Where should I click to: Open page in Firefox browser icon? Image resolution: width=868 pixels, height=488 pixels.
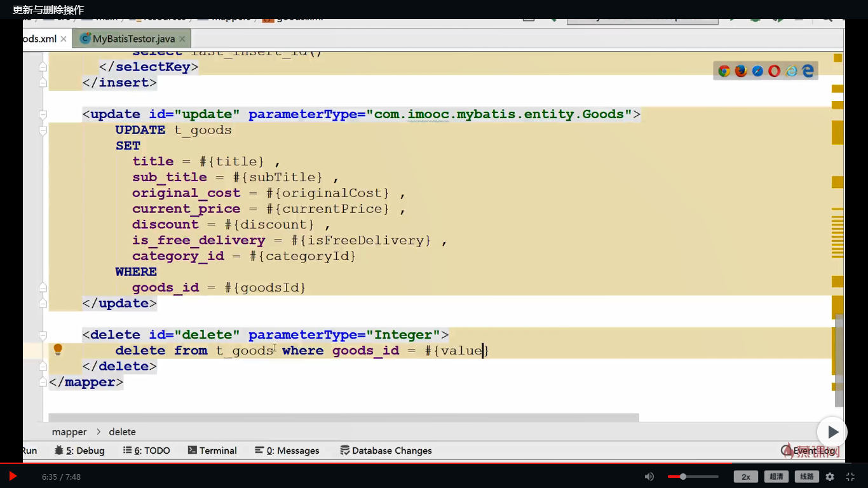[x=741, y=71]
